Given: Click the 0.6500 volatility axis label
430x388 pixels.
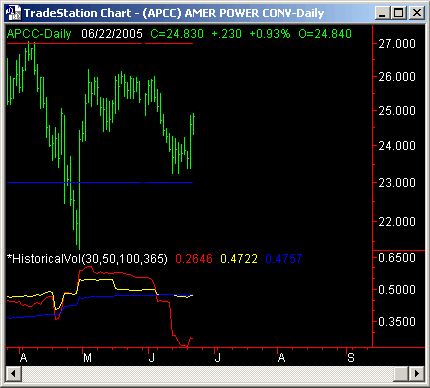Looking at the screenshot, I should (397, 258).
